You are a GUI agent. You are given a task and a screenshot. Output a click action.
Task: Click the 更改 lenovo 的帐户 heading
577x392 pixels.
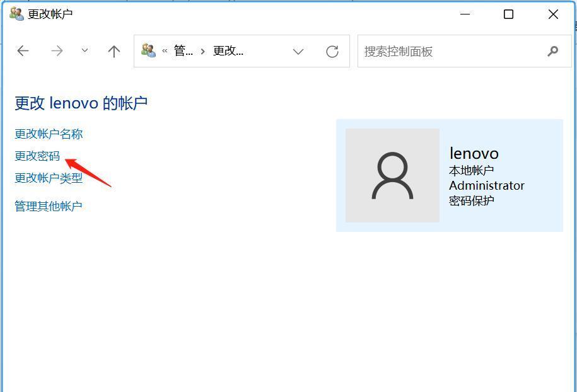tap(81, 103)
